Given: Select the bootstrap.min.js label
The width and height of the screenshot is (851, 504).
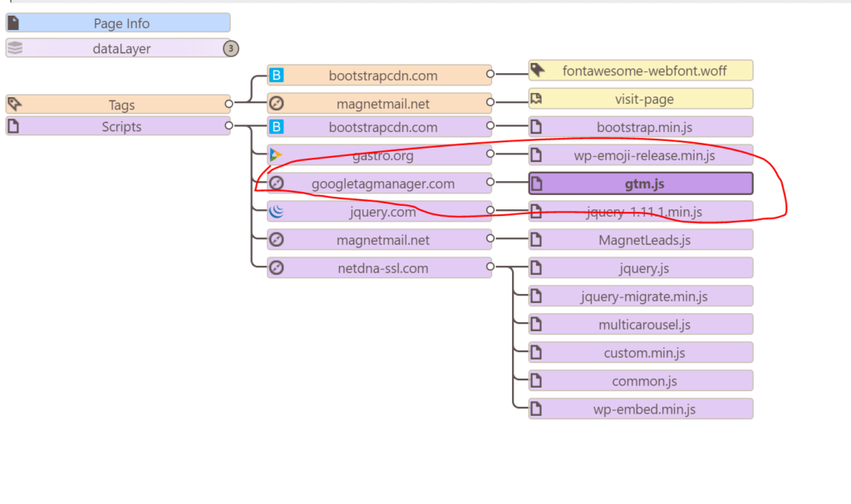Looking at the screenshot, I should point(645,128).
